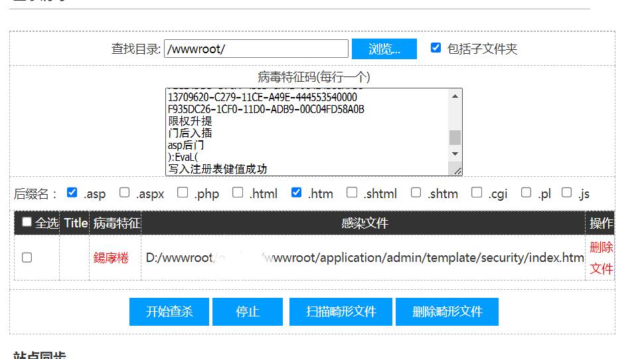
Task: Select the index.htm result row checkbox
Action: click(27, 257)
